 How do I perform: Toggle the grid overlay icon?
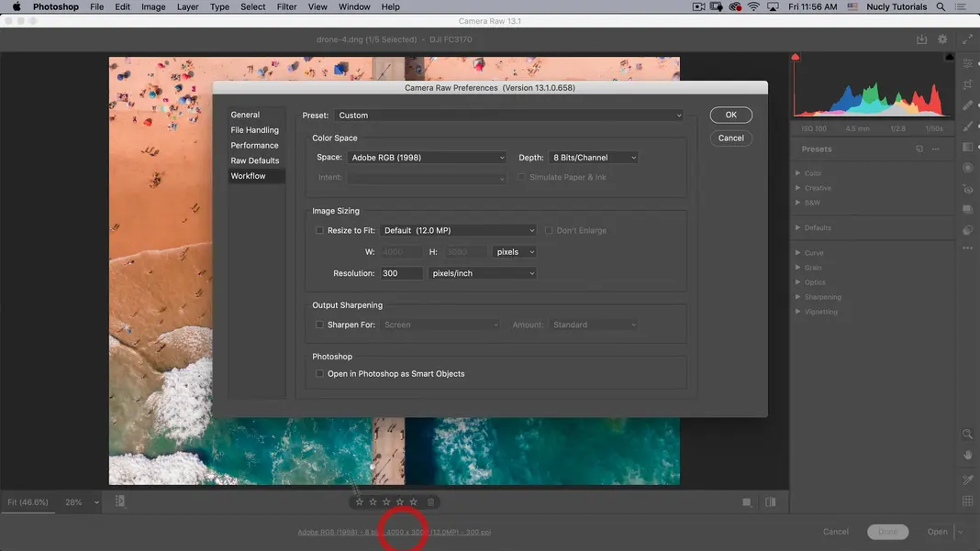pyautogui.click(x=967, y=501)
